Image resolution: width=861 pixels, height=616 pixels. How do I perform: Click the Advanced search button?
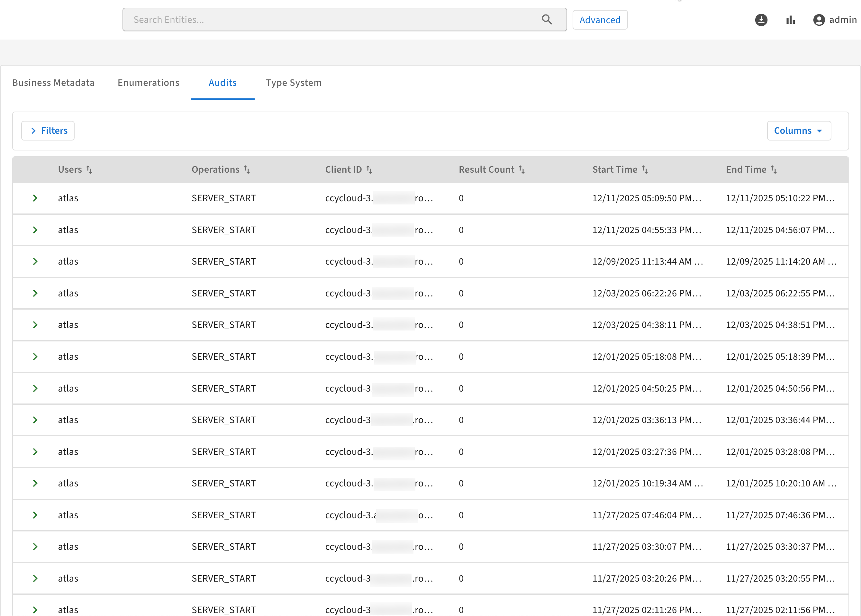600,20
